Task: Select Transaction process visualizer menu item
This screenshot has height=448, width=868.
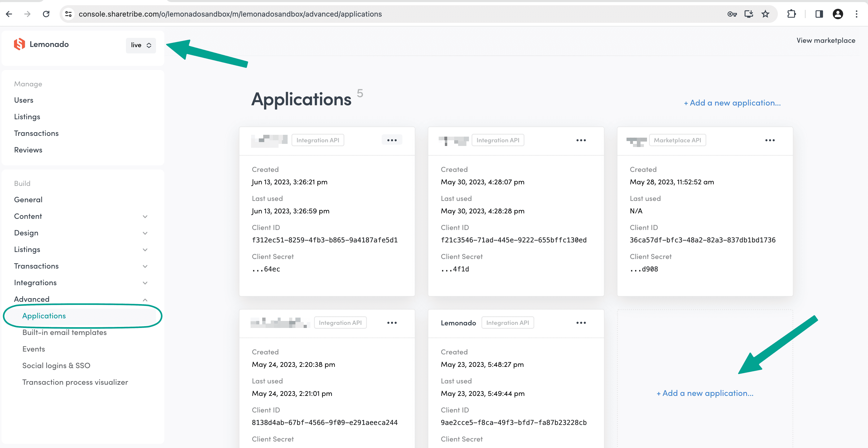Action: [x=75, y=382]
